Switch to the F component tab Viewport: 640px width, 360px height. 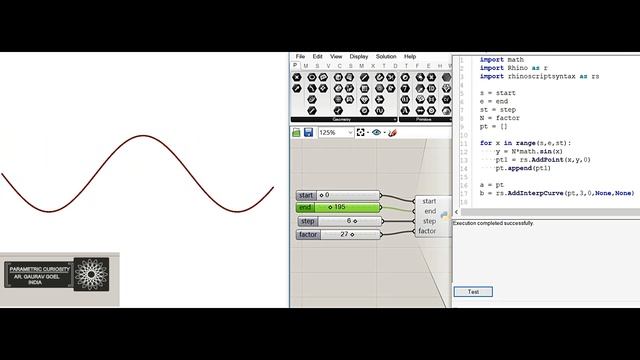coord(417,66)
